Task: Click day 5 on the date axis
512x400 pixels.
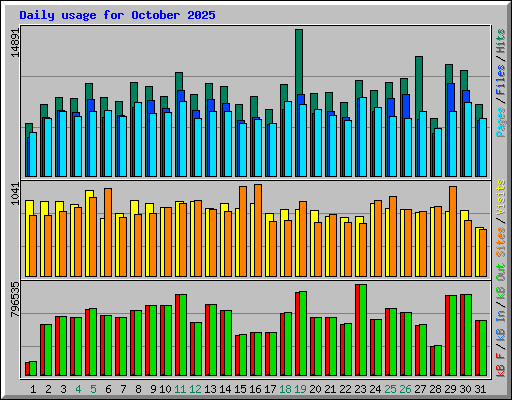Action: click(x=93, y=389)
